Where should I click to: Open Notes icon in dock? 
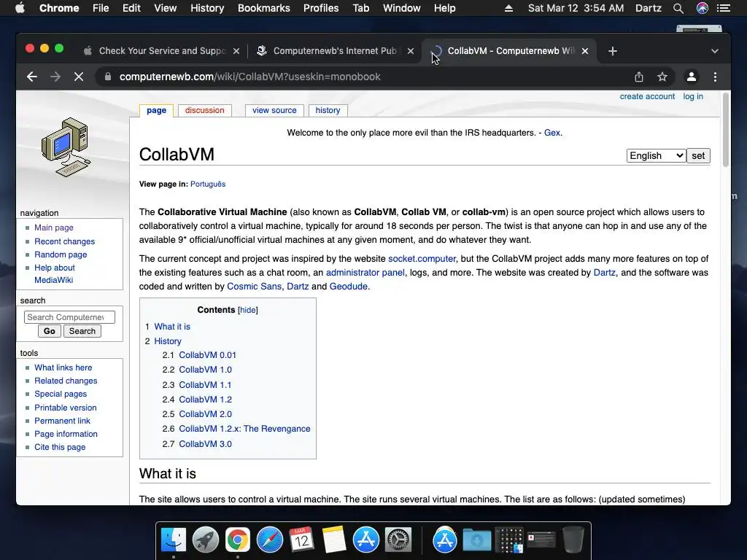click(x=333, y=540)
